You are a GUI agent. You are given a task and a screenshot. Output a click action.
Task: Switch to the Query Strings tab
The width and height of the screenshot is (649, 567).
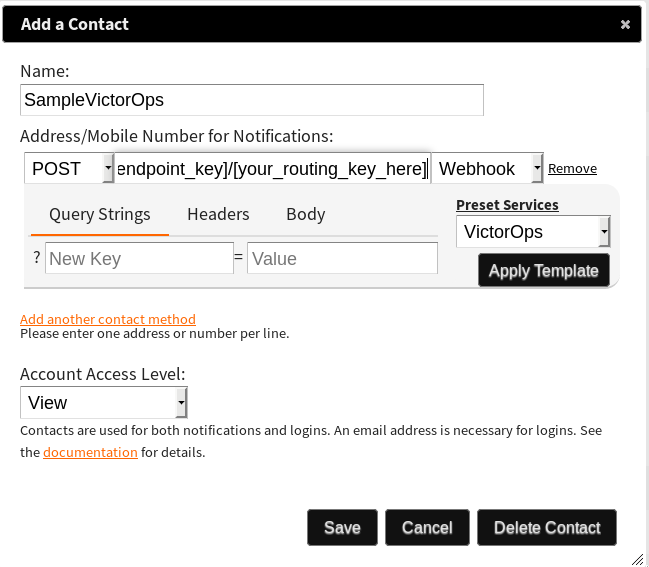99,214
